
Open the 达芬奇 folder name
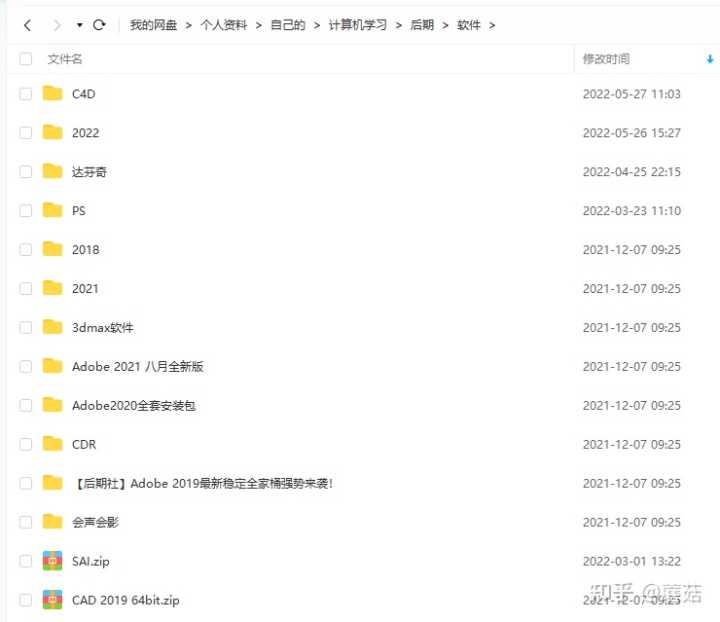click(90, 172)
